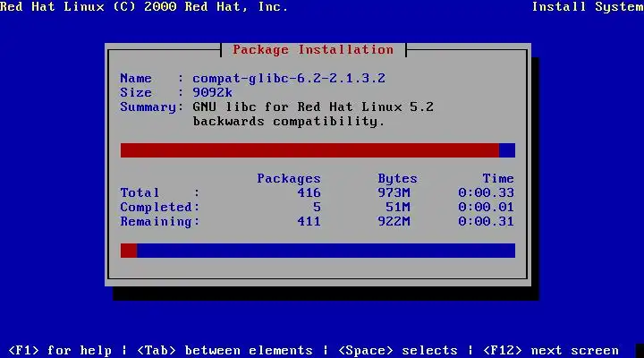
Task: Click package name compat-glibc-6.2-2.1.3.2
Action: (289, 78)
